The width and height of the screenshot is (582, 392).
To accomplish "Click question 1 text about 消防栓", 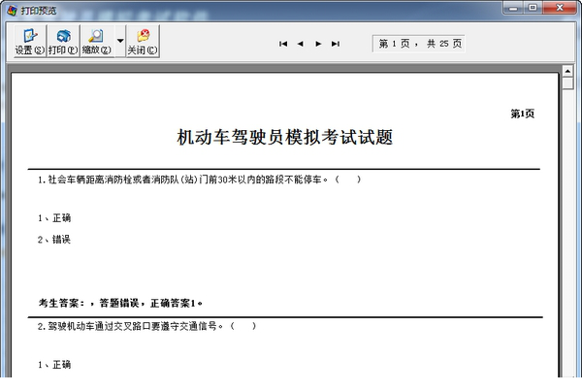I will pos(199,180).
